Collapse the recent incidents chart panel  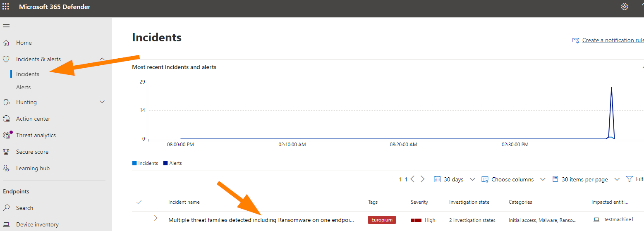tap(642, 67)
